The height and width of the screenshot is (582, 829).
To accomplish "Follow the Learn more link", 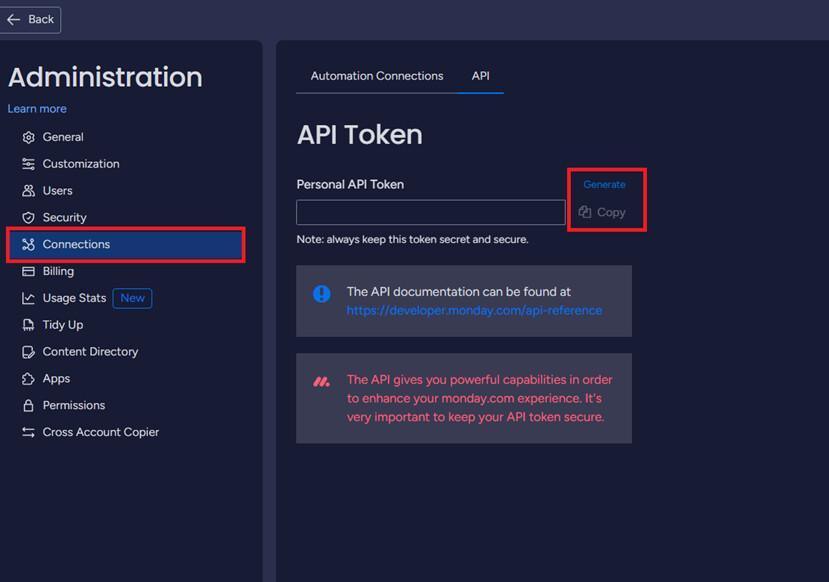I will coord(37,109).
